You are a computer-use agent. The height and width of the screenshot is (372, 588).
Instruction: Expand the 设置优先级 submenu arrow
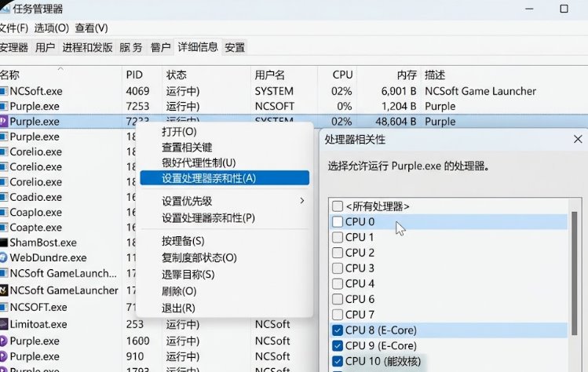pos(302,201)
